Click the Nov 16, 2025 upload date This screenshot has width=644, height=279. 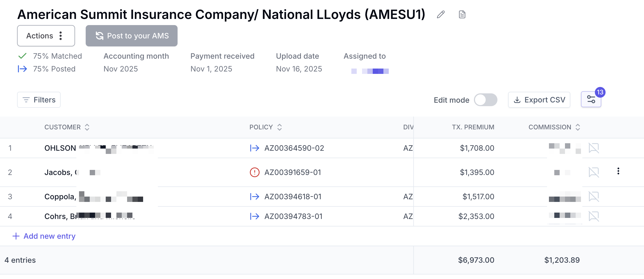(299, 69)
